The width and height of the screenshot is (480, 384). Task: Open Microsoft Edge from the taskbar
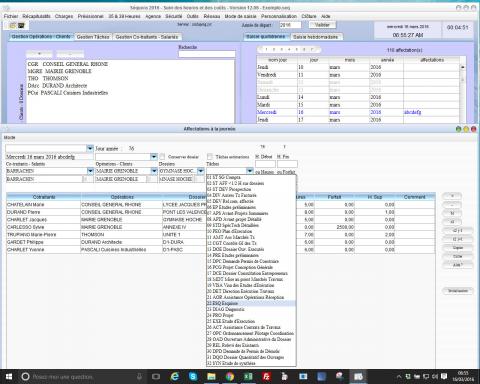coord(174,377)
